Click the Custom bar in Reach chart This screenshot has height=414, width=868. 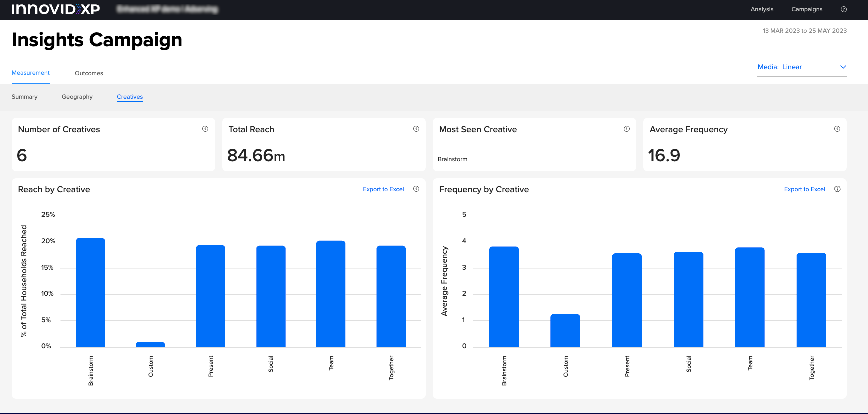pos(150,344)
